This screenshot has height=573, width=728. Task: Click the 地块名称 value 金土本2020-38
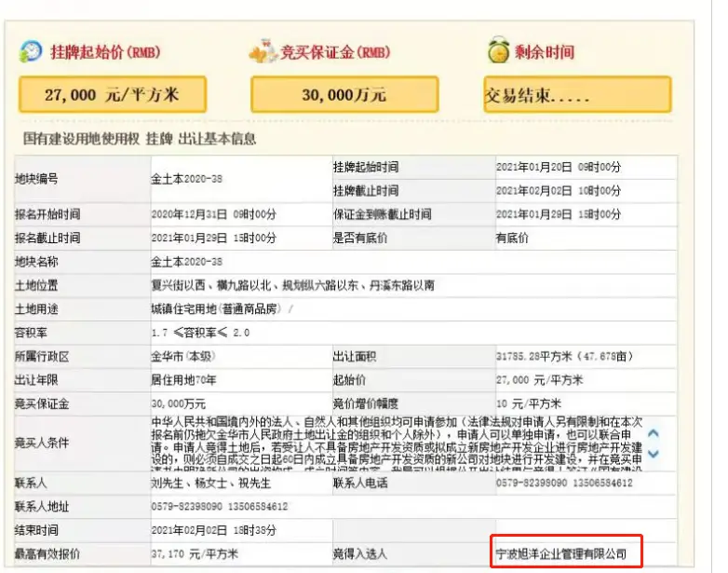pos(186,262)
